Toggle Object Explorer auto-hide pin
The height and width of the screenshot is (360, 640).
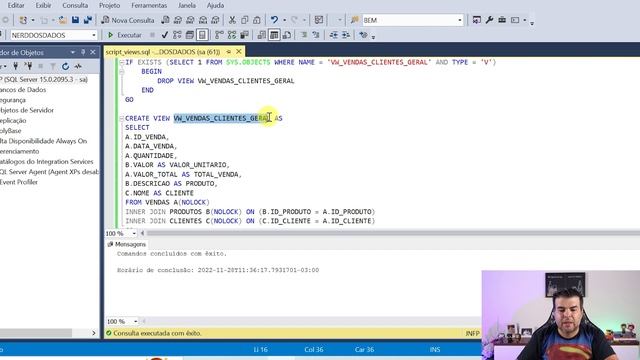[x=83, y=52]
